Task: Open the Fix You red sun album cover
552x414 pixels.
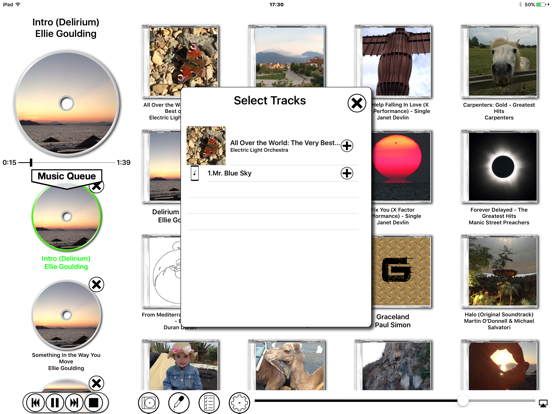Action: 401,167
